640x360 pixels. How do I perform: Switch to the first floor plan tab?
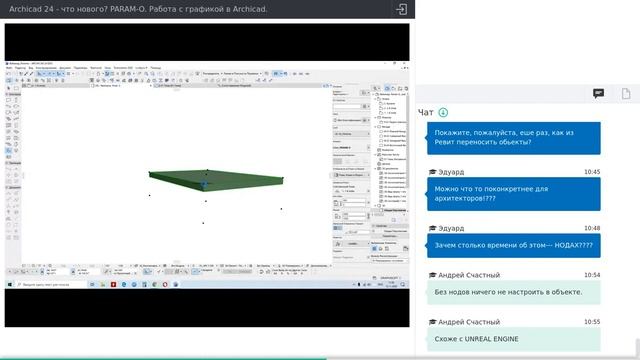coord(56,86)
